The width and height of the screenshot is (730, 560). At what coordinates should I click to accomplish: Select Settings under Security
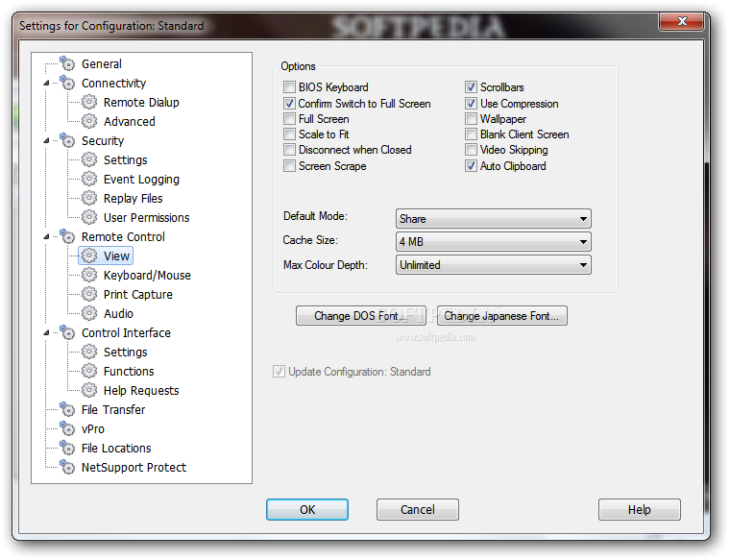click(x=125, y=159)
